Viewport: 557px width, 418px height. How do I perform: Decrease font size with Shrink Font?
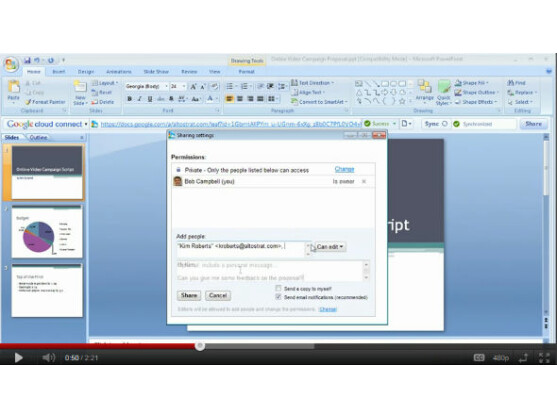203,86
